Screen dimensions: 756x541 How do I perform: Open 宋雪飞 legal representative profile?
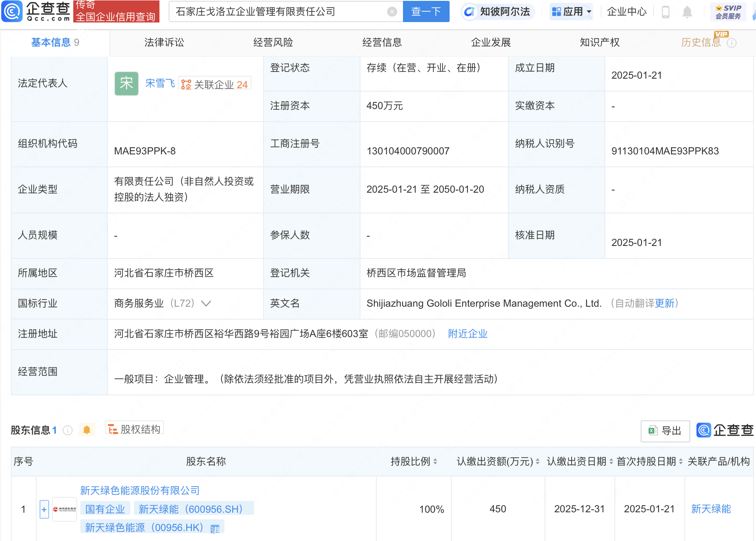[160, 84]
